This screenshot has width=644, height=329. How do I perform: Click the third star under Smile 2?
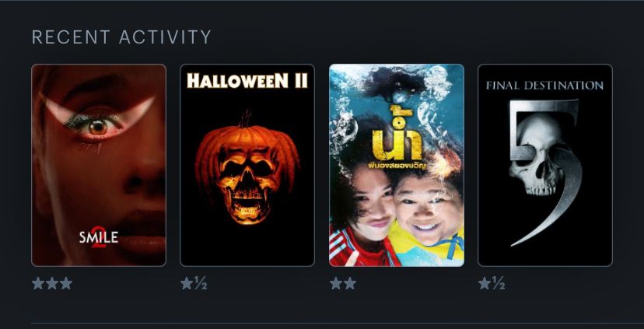pyautogui.click(x=65, y=283)
